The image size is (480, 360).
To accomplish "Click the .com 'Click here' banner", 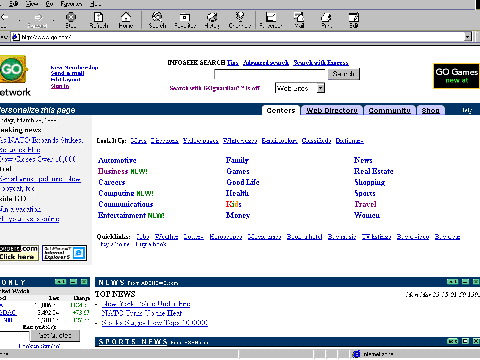I will pyautogui.click(x=19, y=253).
